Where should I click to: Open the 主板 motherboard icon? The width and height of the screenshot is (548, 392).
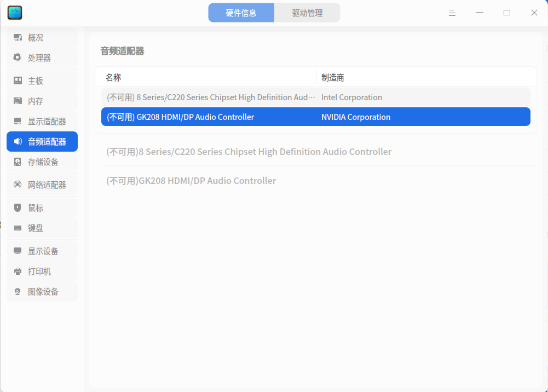(18, 80)
